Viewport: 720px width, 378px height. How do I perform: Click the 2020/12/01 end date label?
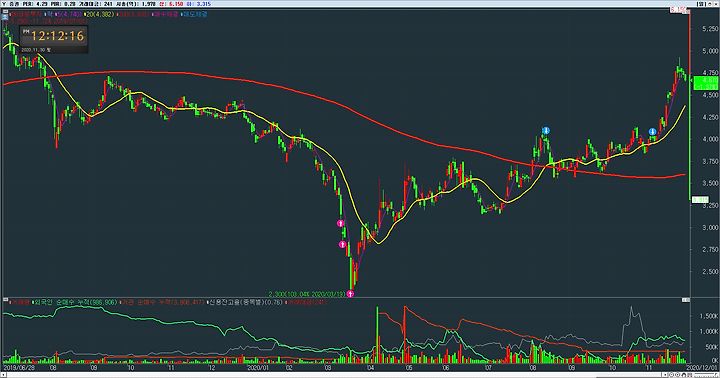pos(702,368)
